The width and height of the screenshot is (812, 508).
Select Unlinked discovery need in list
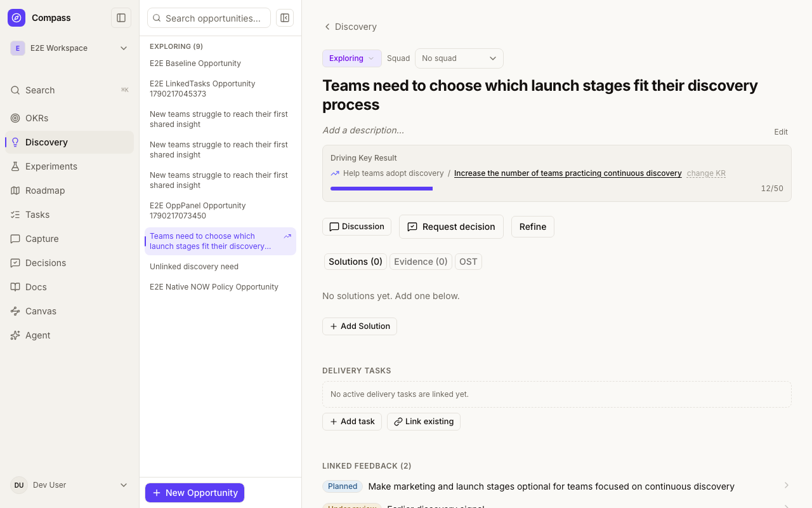click(x=220, y=267)
